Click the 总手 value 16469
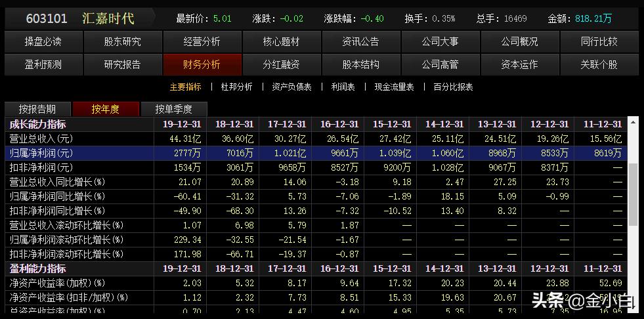This screenshot has width=644, height=319. [x=515, y=18]
